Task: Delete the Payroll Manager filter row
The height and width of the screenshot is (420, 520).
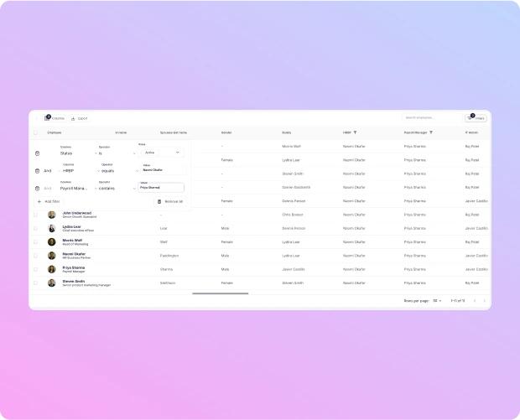Action: (x=38, y=189)
